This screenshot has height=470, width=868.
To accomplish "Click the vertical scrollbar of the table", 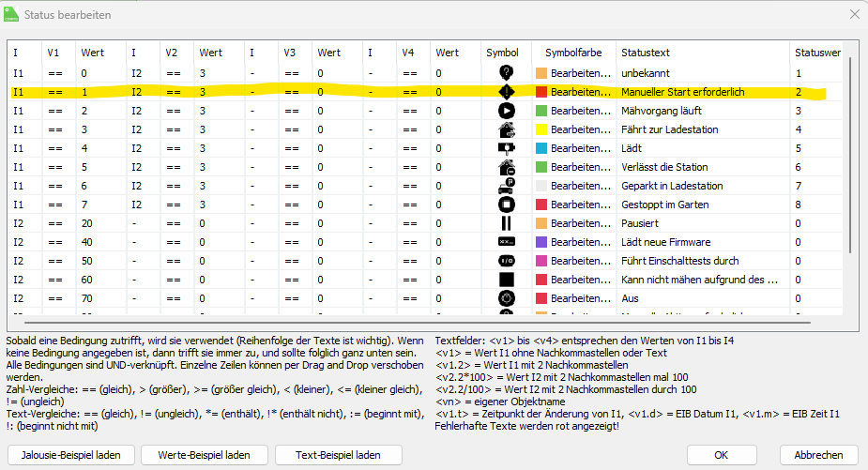I will tap(850, 155).
